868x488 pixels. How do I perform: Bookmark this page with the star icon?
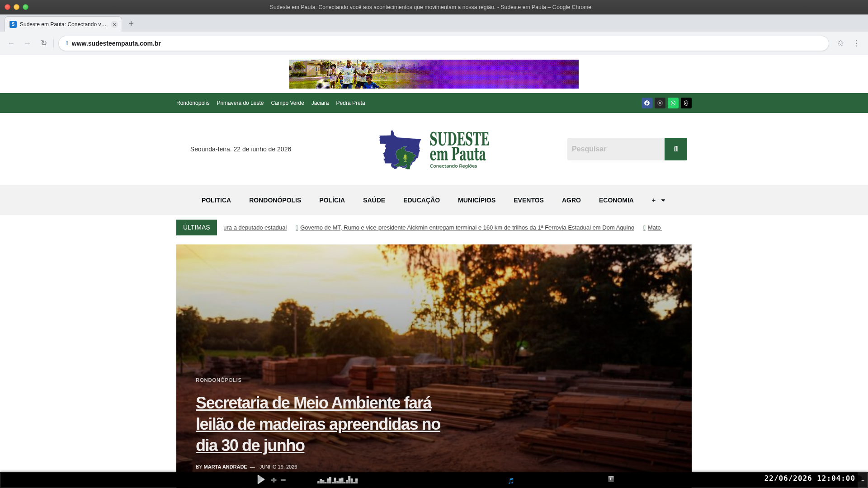coord(840,43)
